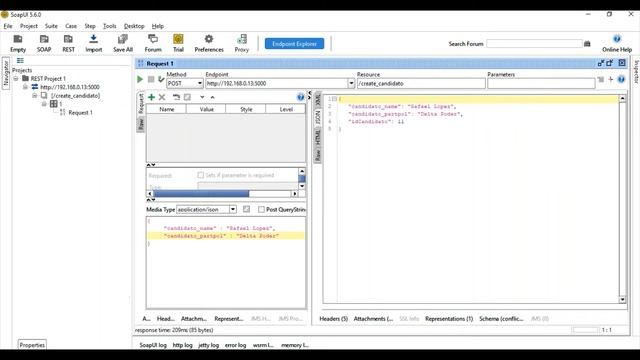
Task: Toggle Sets if parameter is required checkbox
Action: (x=200, y=175)
